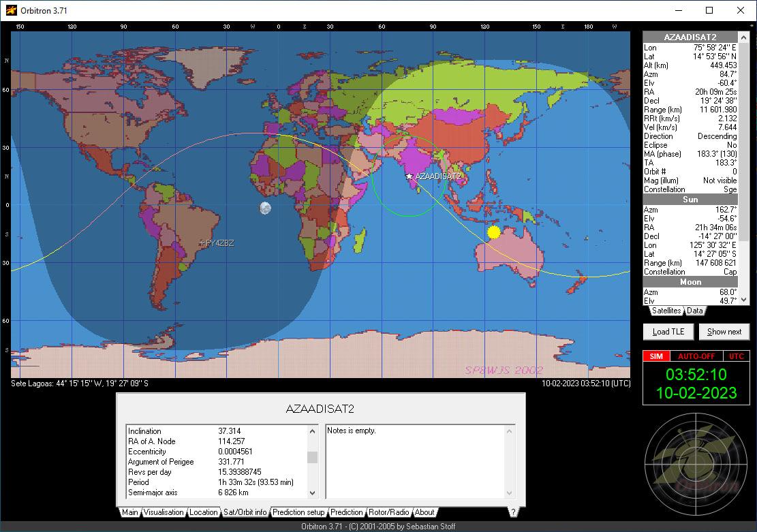The image size is (757, 532).
Task: Click the orbit info scrollbar thumb
Action: [312, 456]
